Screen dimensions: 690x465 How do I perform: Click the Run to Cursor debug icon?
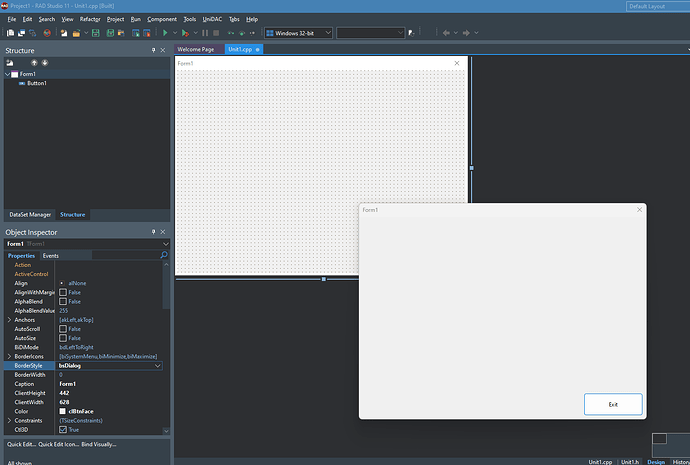(252, 33)
